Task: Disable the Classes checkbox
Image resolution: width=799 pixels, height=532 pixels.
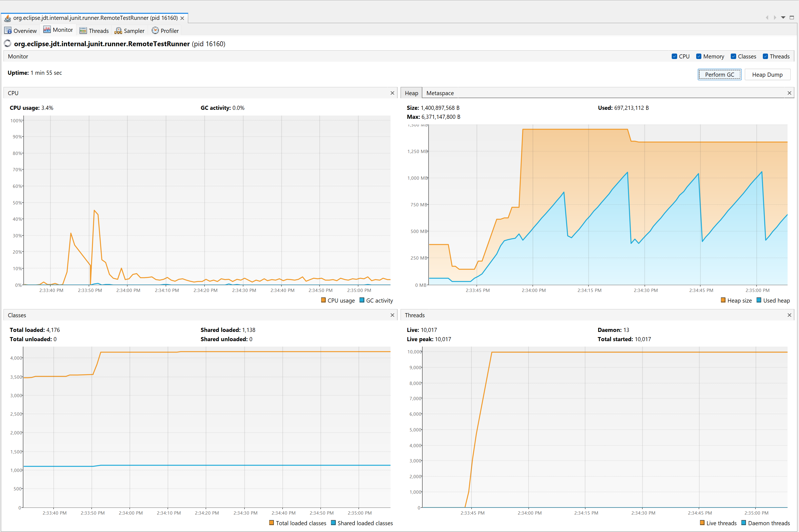Action: coord(733,56)
